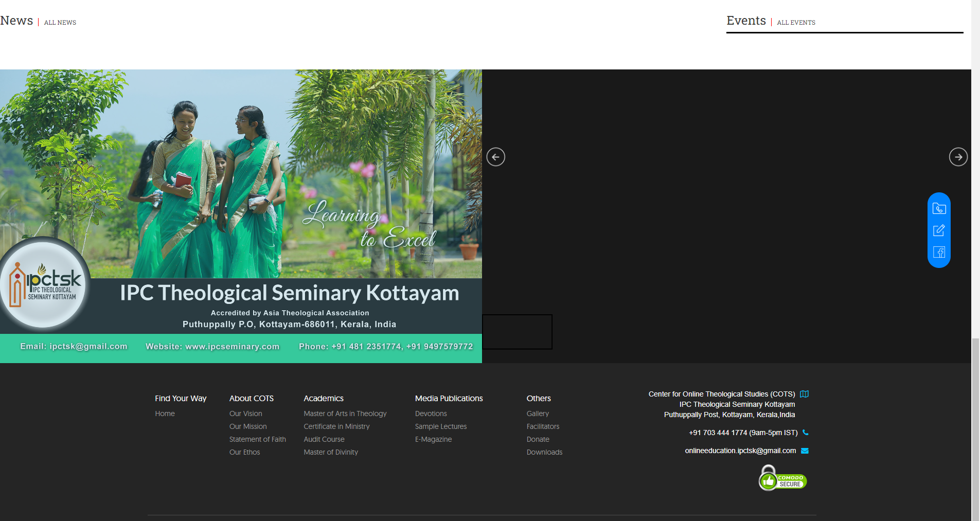Open the All News link
This screenshot has width=980, height=521.
tap(60, 23)
